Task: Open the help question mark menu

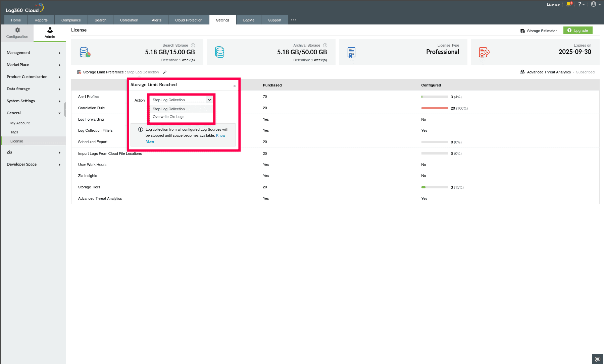Action: point(581,4)
